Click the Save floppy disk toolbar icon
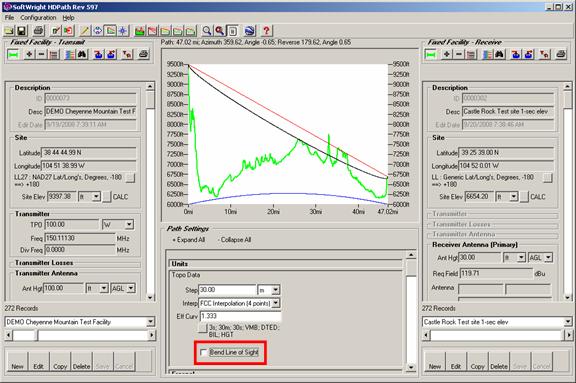 tap(22, 31)
